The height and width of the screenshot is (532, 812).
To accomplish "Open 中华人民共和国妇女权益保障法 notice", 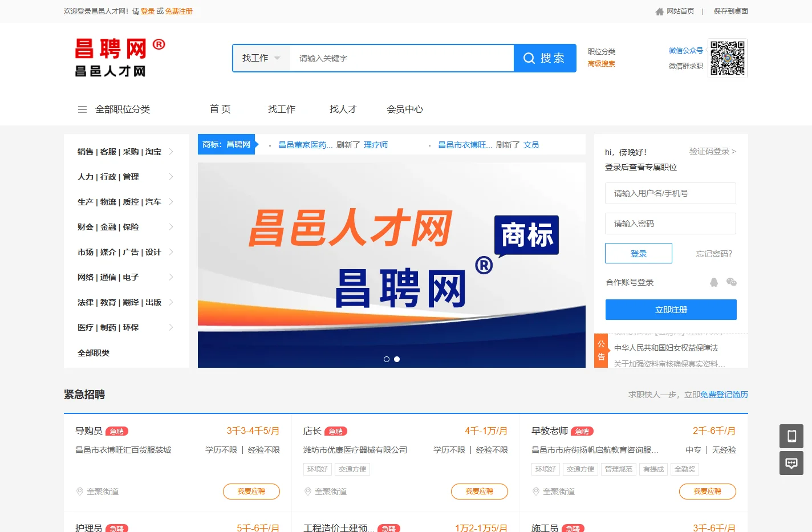I will (x=666, y=348).
